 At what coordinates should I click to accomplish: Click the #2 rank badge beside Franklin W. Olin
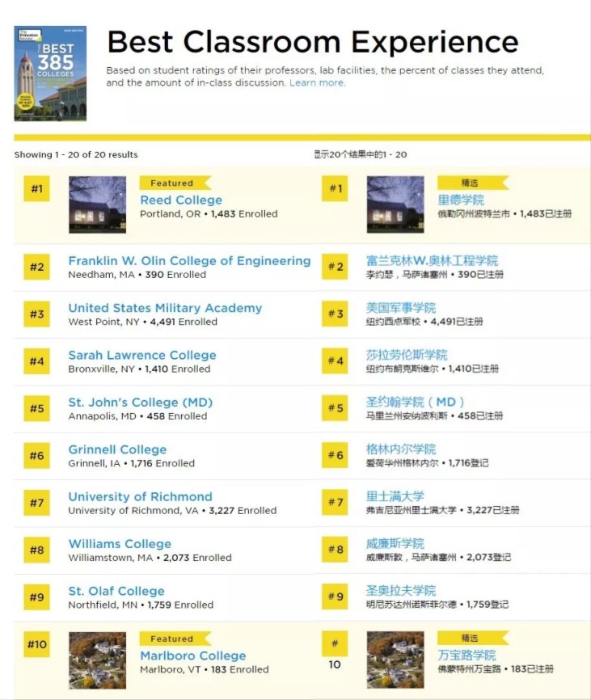click(x=36, y=267)
